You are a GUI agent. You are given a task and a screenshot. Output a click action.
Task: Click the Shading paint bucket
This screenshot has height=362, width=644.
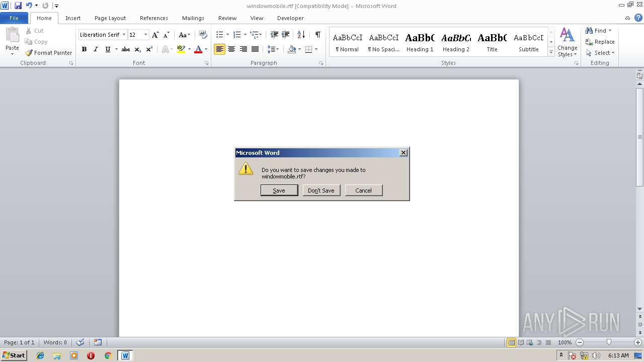click(x=292, y=49)
